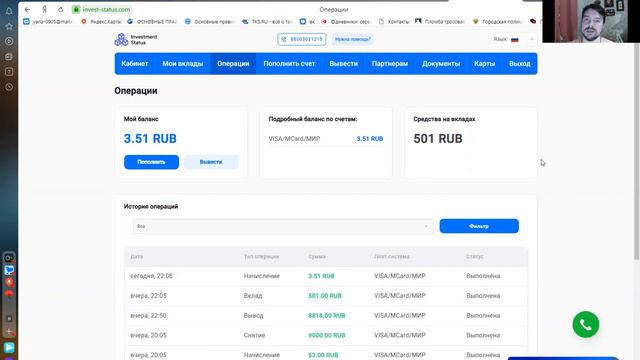640x360 pixels.
Task: Click the green phone call floating button
Action: (x=586, y=325)
